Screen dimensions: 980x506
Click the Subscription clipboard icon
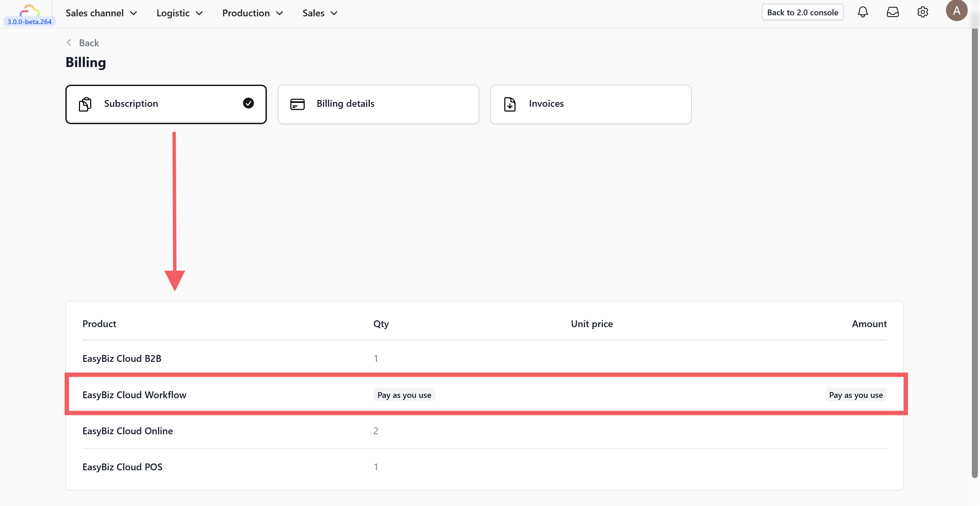(85, 104)
